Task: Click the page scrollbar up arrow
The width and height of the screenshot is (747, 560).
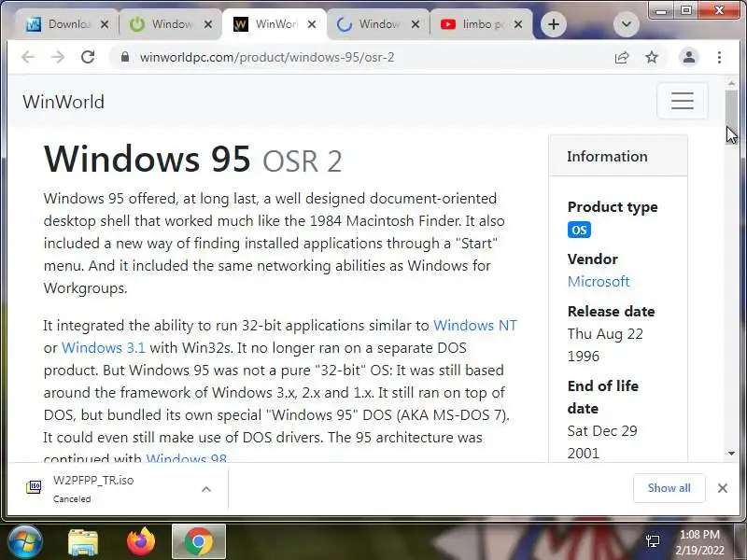Action: click(x=732, y=83)
